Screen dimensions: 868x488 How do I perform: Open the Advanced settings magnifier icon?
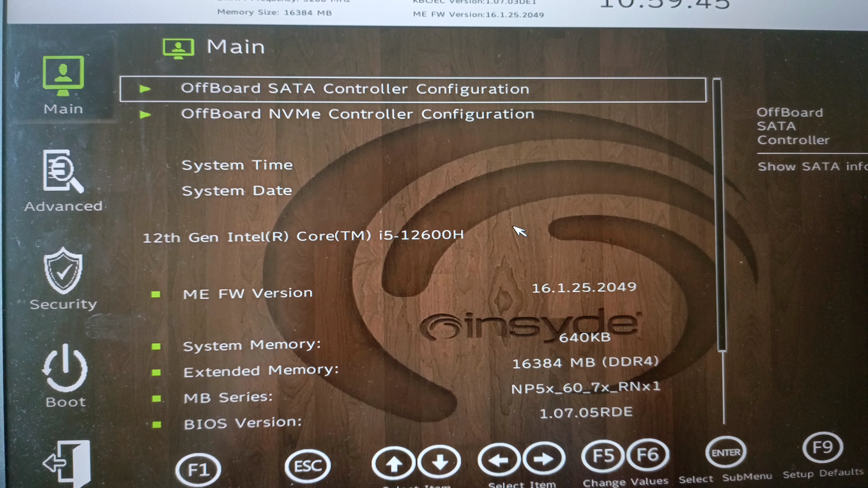pos(63,171)
